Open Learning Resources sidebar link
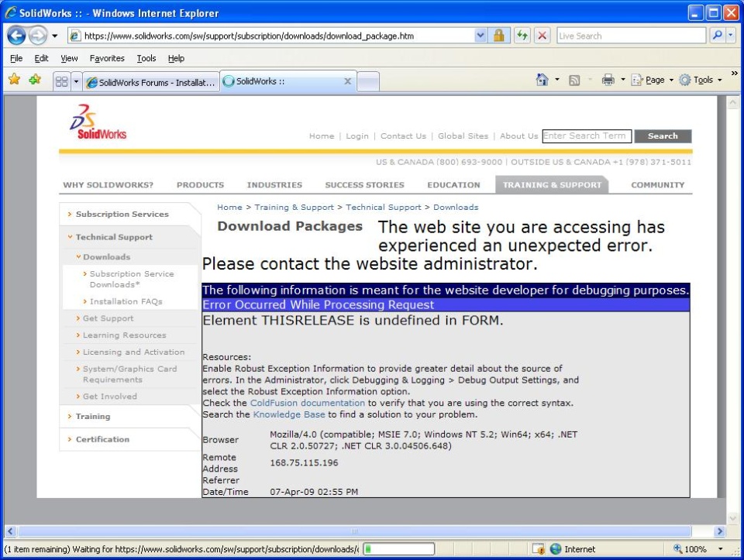744x560 pixels. 124,335
